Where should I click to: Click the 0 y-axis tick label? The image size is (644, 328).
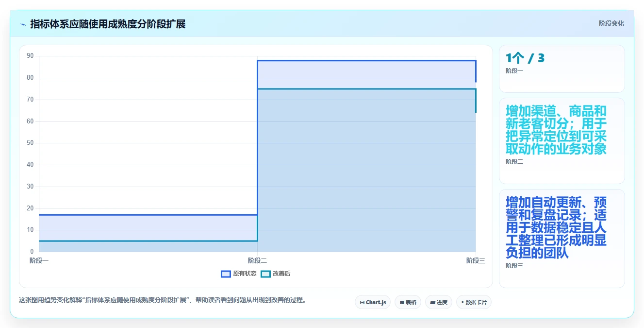click(x=32, y=252)
